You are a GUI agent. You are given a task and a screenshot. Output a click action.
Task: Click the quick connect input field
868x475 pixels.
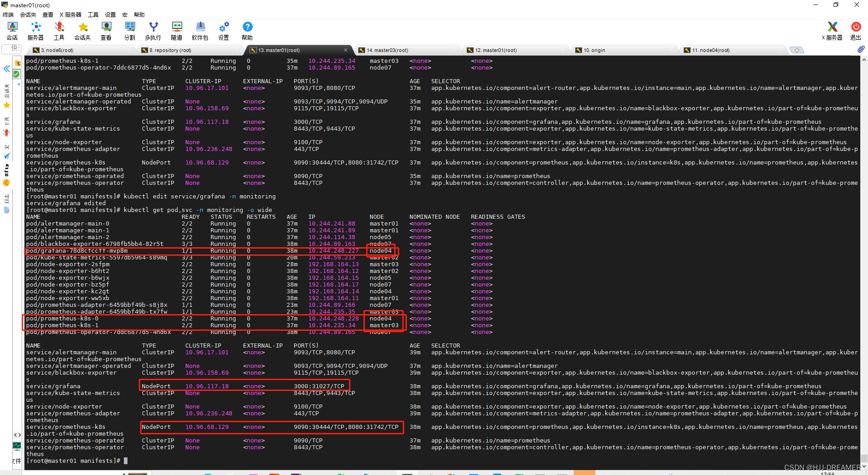coord(11,48)
